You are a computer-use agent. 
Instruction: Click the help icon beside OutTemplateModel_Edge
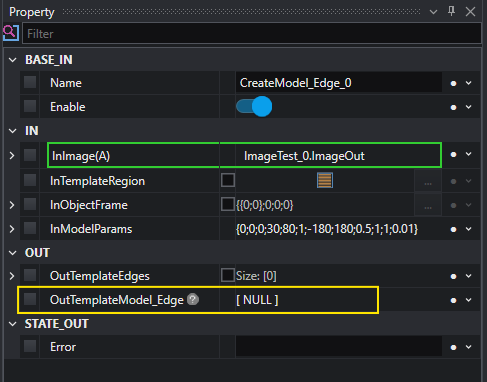pyautogui.click(x=193, y=299)
